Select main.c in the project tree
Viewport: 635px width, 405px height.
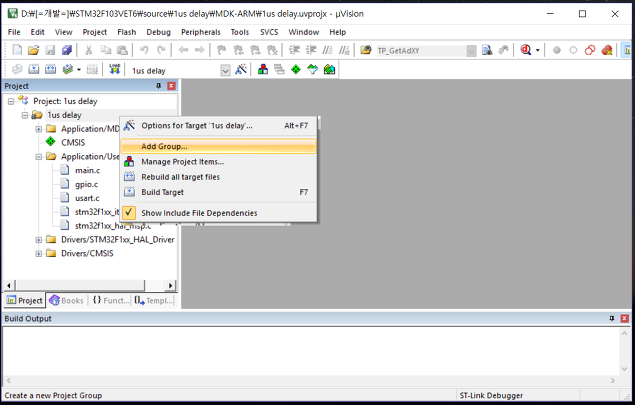(87, 171)
